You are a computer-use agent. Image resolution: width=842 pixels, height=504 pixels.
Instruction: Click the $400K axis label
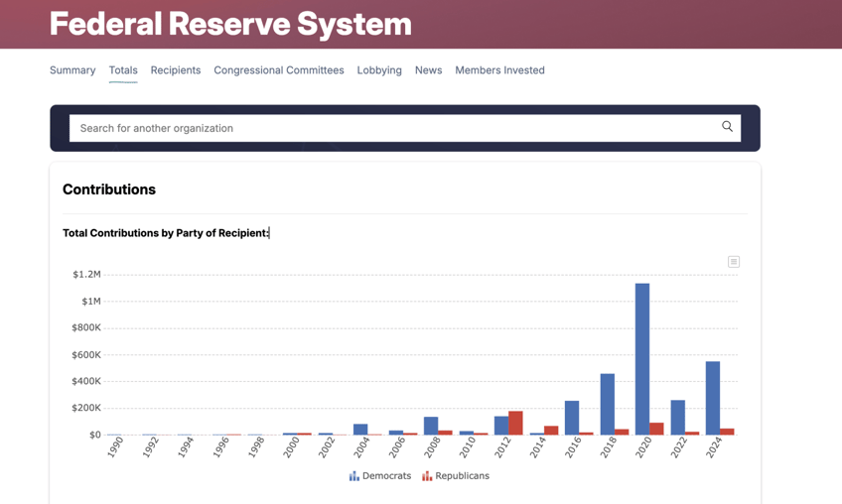pyautogui.click(x=86, y=381)
